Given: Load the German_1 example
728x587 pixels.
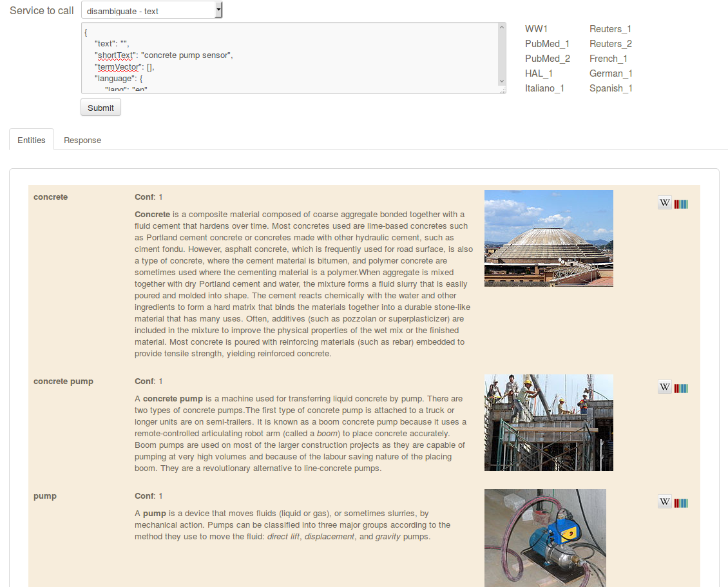Looking at the screenshot, I should pyautogui.click(x=611, y=73).
